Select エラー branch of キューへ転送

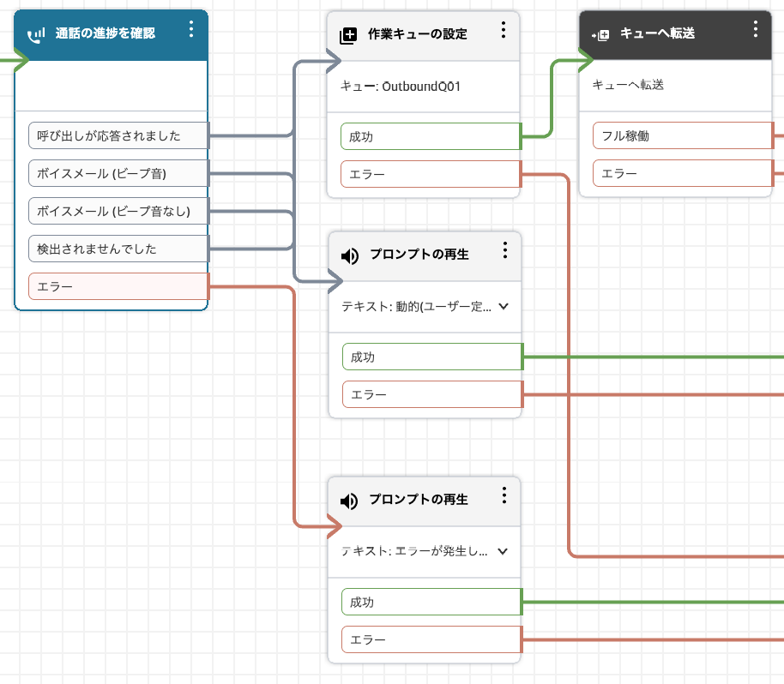click(683, 173)
